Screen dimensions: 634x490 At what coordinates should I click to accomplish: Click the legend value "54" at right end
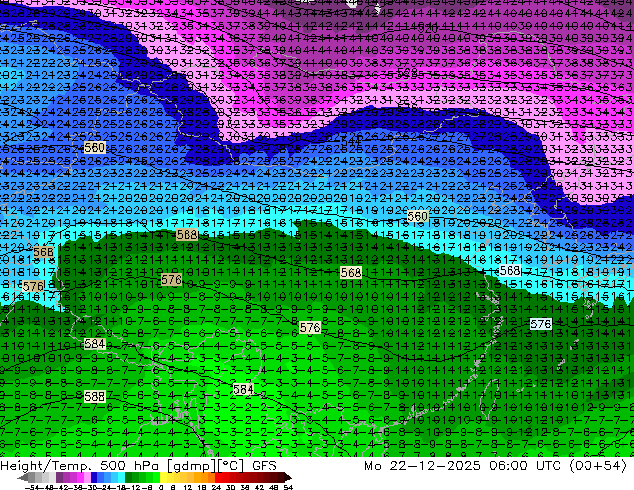(288, 488)
